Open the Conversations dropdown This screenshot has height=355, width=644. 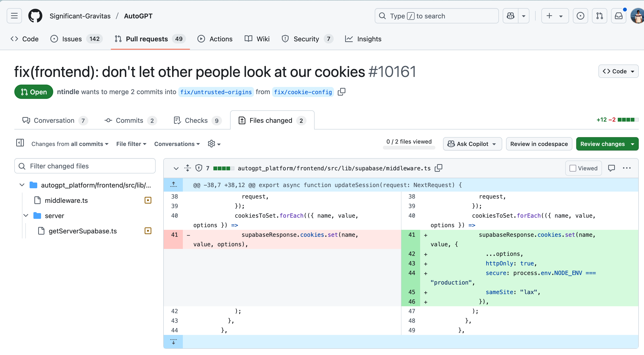(177, 144)
